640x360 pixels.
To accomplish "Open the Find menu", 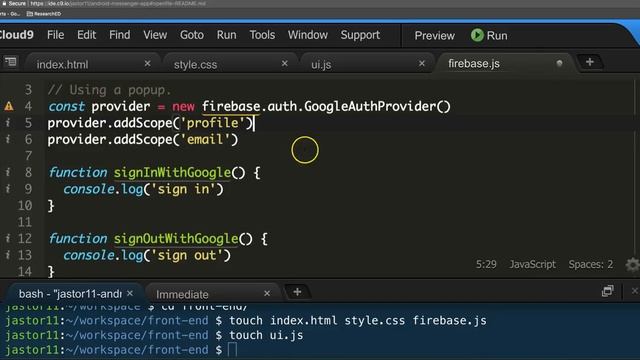I will [120, 35].
